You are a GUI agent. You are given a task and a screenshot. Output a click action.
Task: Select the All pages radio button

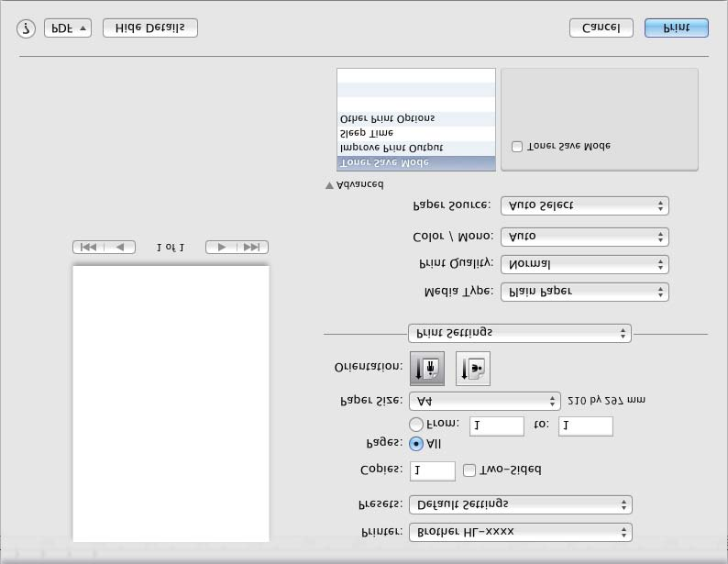(416, 444)
